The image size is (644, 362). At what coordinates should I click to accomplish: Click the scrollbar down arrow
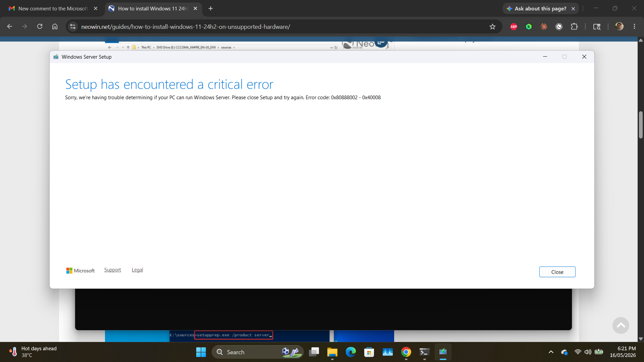coord(641,339)
